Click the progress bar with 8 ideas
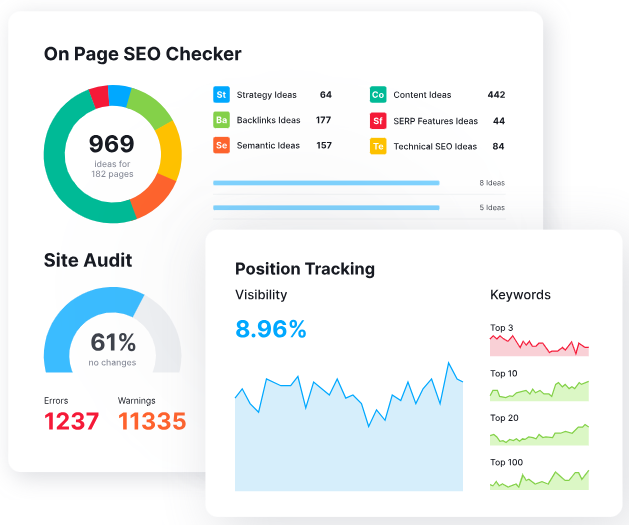 [x=326, y=183]
